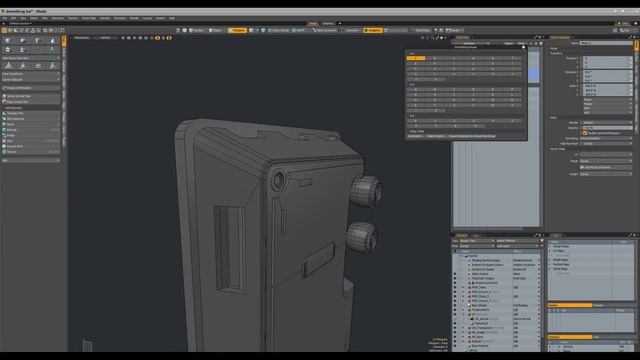Click the first orange icon in top-left toolbar

(x=4, y=30)
